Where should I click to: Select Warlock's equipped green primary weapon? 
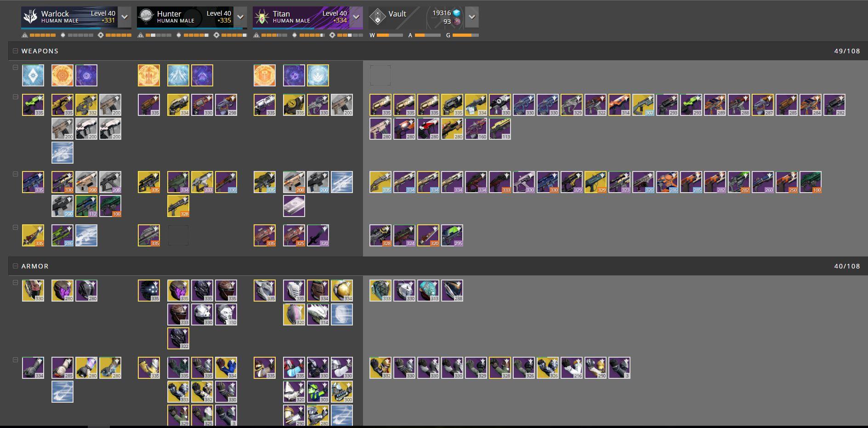click(33, 105)
